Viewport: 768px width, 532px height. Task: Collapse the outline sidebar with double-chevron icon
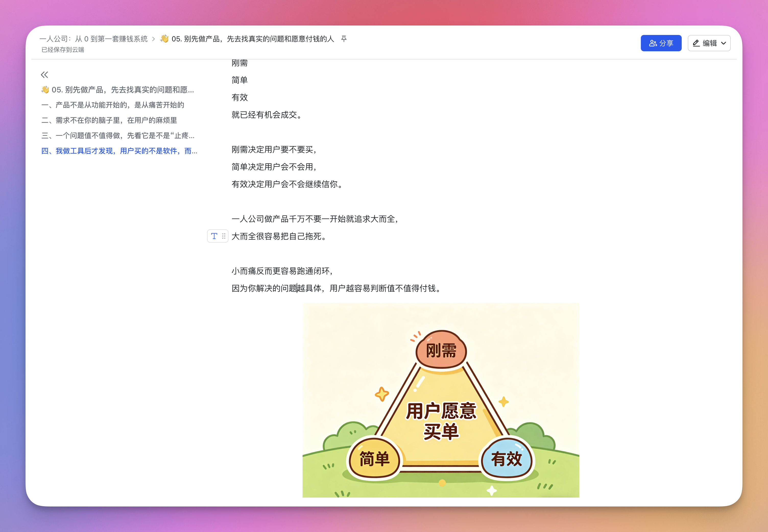pos(44,75)
